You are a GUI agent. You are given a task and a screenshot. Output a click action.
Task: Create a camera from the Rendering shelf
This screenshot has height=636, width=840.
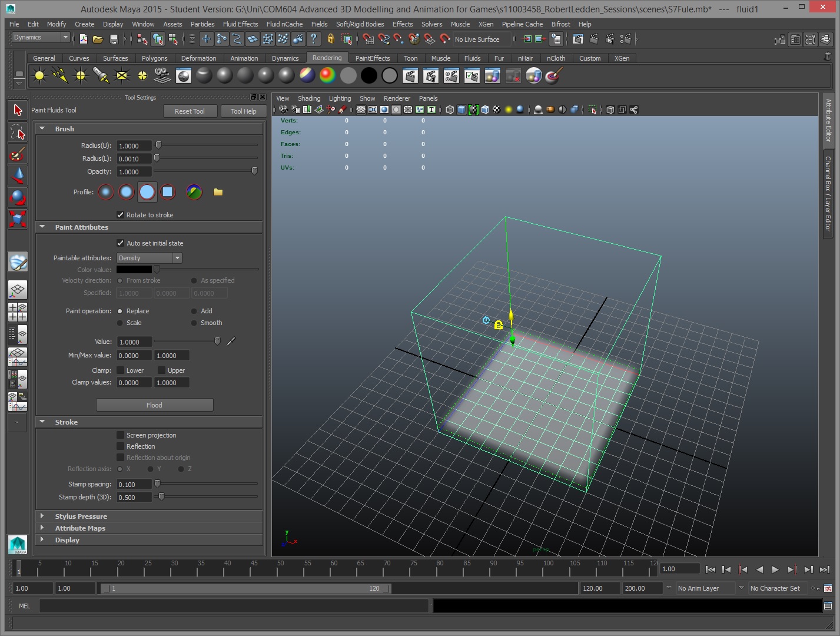162,75
